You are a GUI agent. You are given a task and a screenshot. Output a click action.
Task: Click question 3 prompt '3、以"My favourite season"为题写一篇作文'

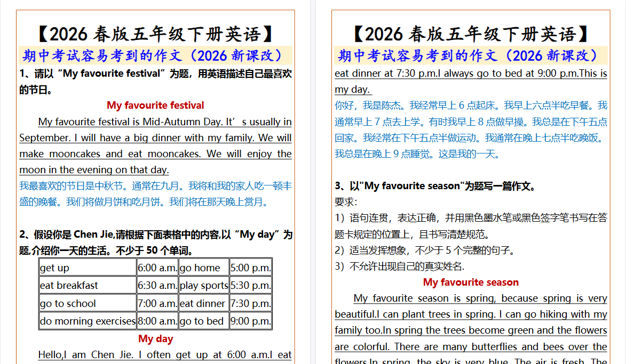437,186
